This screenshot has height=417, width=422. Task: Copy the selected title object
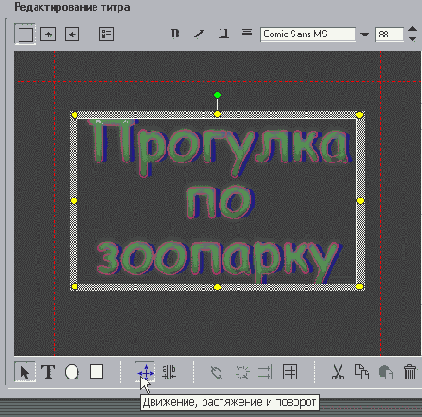pyautogui.click(x=362, y=372)
